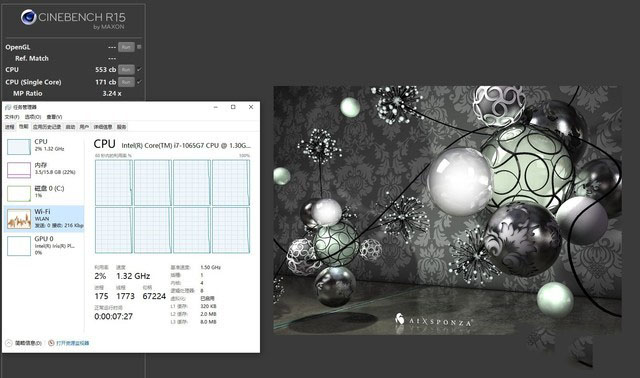Run the CPU multi-core benchmark
Image resolution: width=640 pixels, height=378 pixels.
click(x=126, y=69)
